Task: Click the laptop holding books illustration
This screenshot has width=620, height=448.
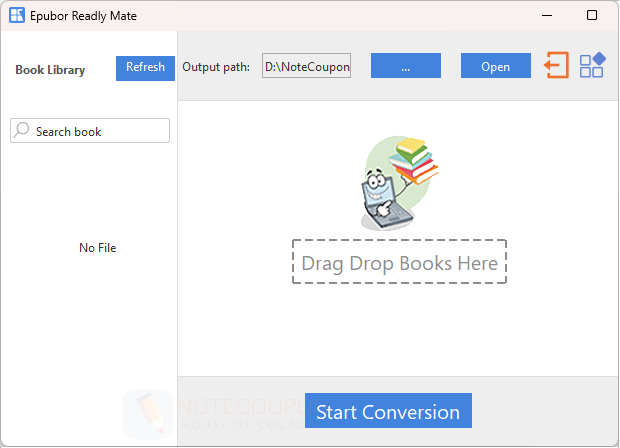Action: pos(399,183)
